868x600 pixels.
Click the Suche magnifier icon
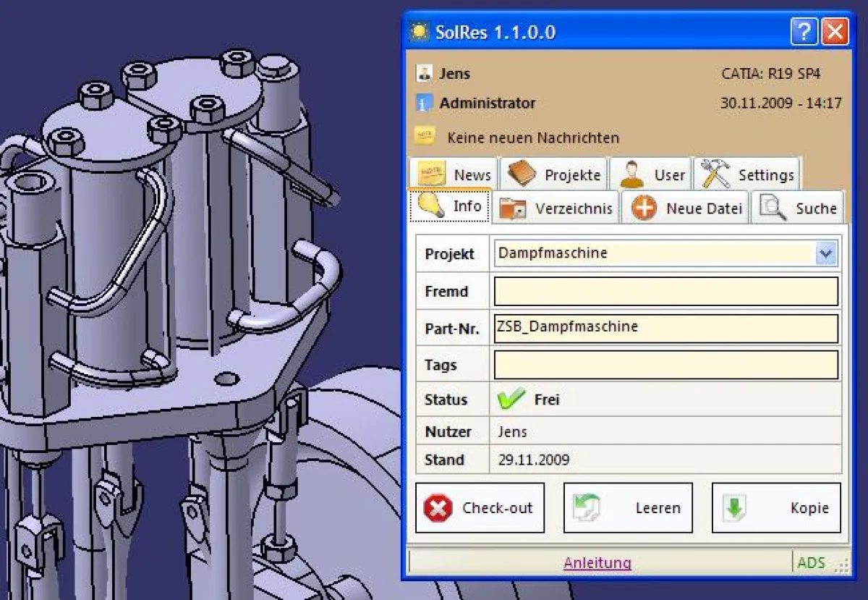[x=773, y=208]
